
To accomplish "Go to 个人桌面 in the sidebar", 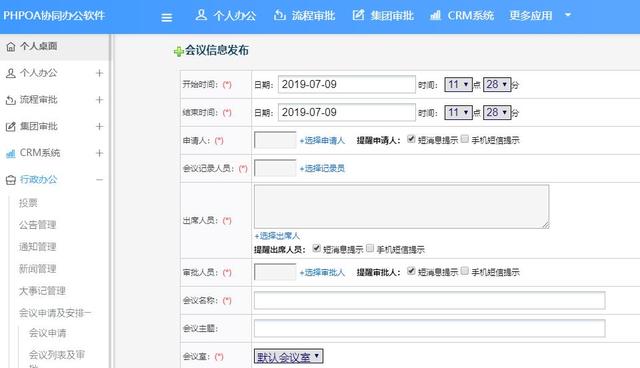I will click(39, 46).
